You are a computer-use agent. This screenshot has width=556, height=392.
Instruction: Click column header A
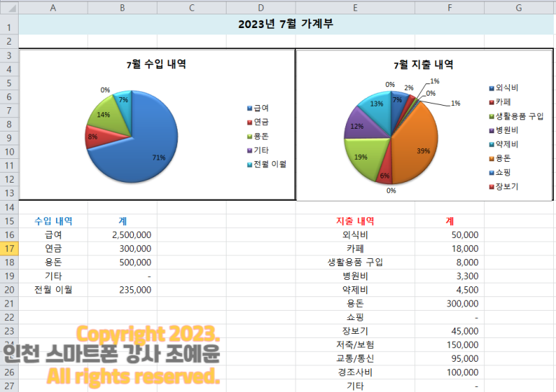[53, 8]
